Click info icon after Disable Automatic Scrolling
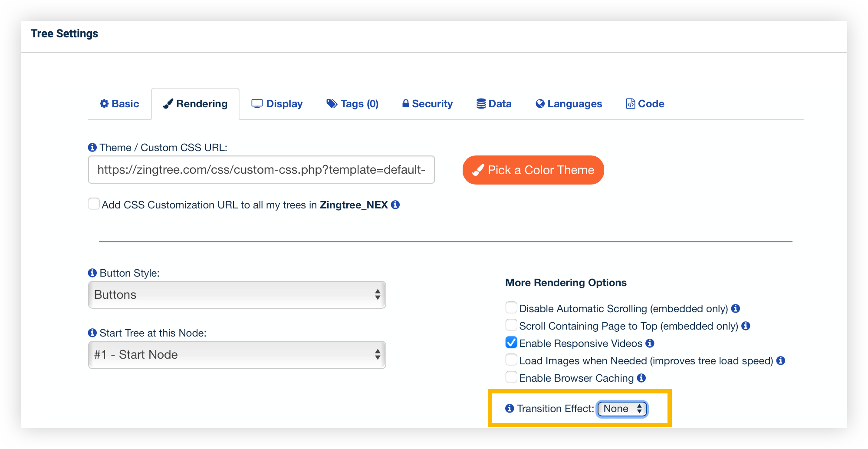The width and height of the screenshot is (868, 449). coord(736,309)
